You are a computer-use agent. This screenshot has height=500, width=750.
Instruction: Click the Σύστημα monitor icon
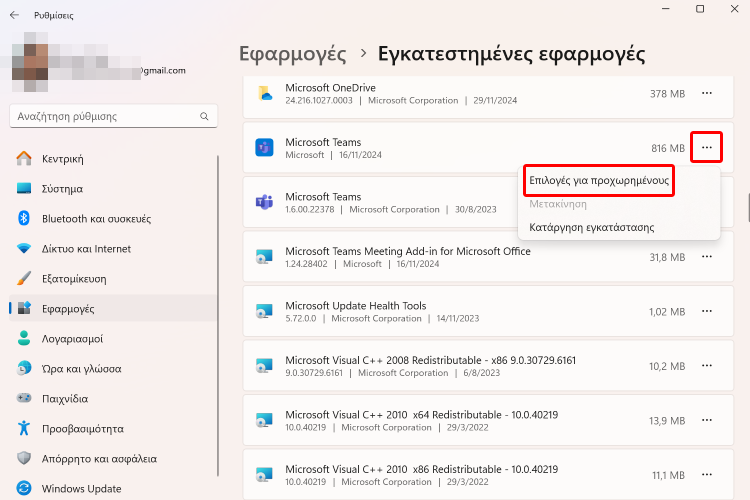click(24, 189)
